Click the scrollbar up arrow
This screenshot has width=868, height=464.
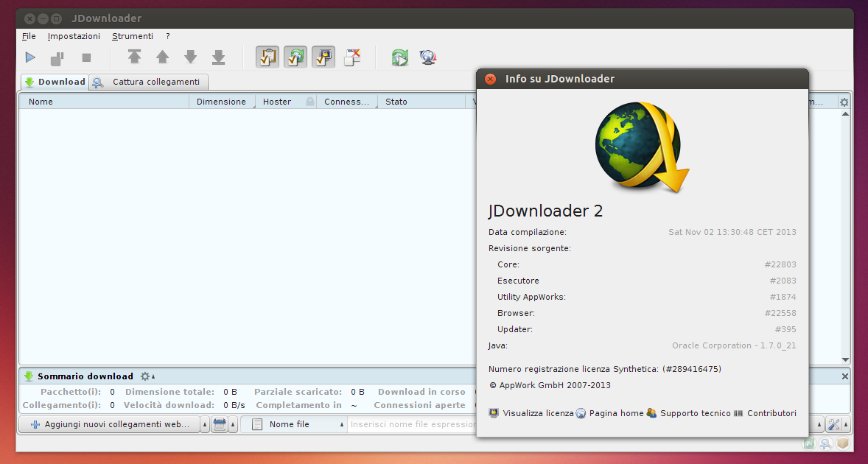(845, 114)
